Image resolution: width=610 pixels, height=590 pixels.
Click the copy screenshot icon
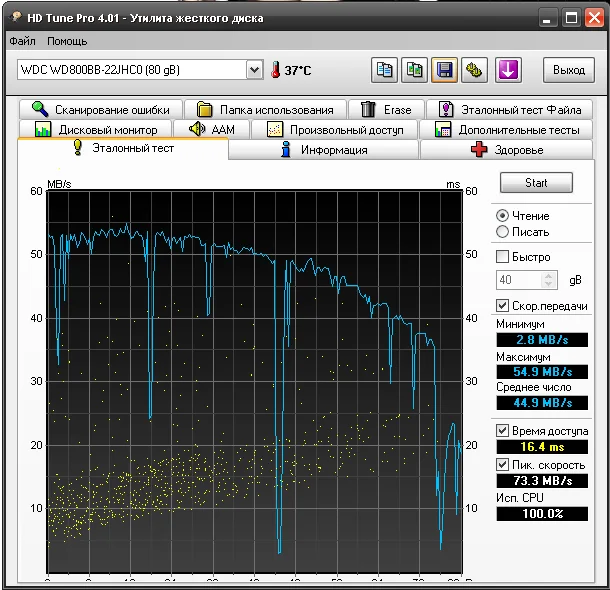[x=414, y=70]
